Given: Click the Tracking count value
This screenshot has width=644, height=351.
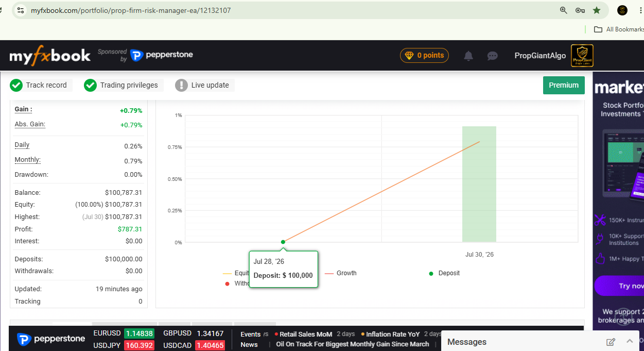Looking at the screenshot, I should tap(141, 302).
